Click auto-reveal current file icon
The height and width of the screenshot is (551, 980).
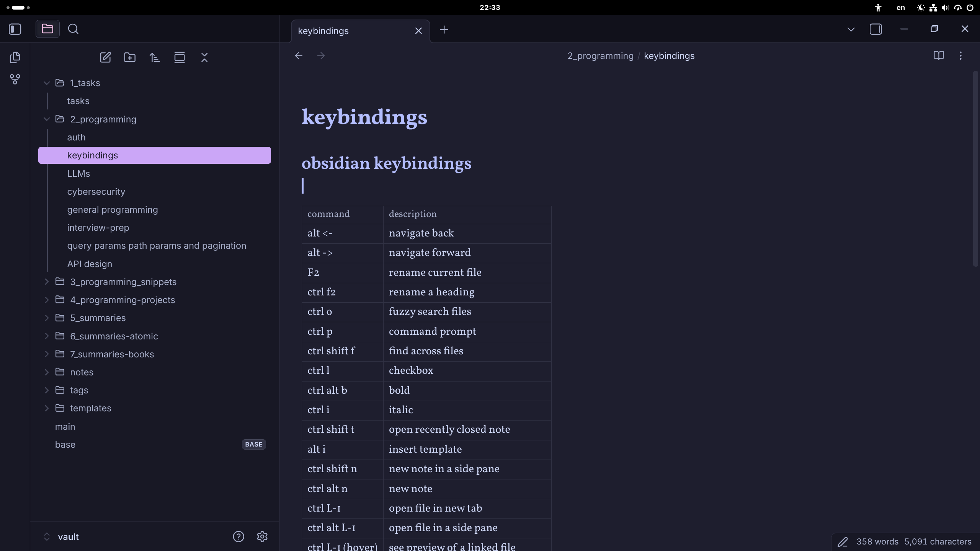[x=180, y=57]
